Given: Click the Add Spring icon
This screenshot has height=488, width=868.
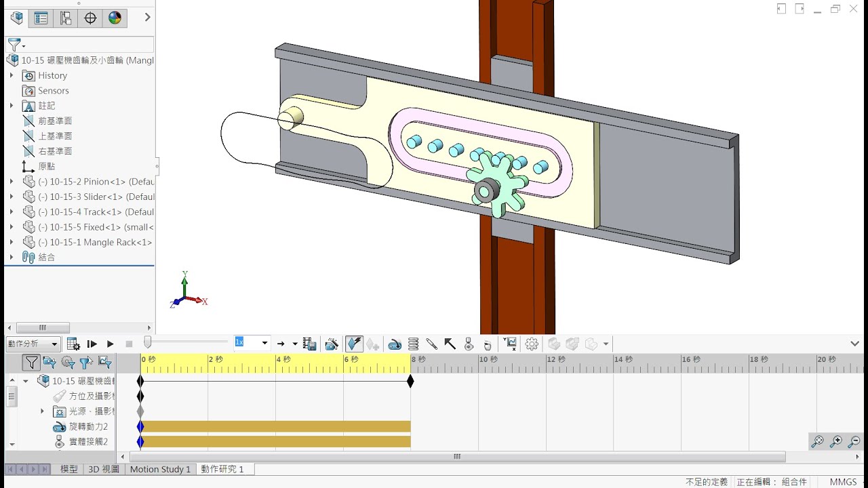Looking at the screenshot, I should point(413,344).
